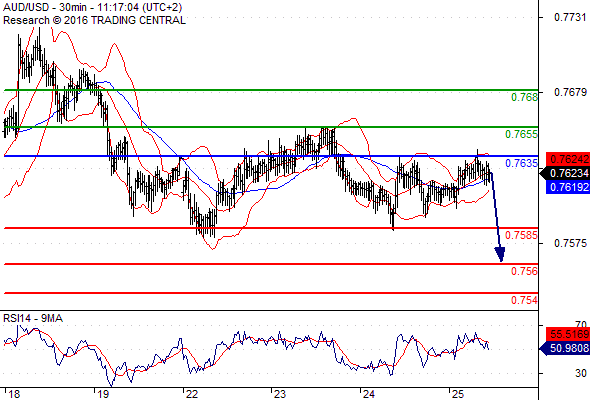Click the blue 0.7635 pivot label

[521, 163]
